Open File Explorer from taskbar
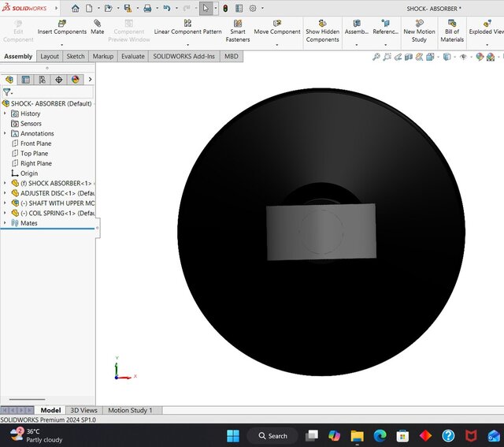This screenshot has width=504, height=447. pos(357,436)
